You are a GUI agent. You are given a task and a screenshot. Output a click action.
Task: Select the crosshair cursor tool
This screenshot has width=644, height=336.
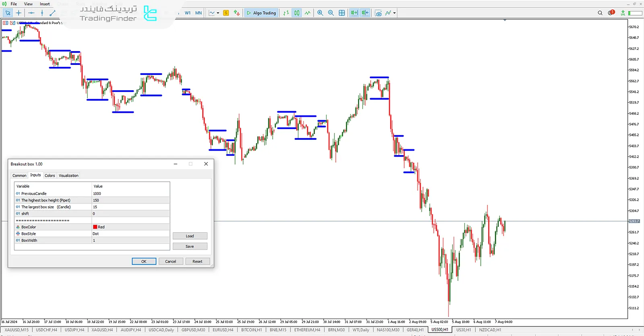19,13
